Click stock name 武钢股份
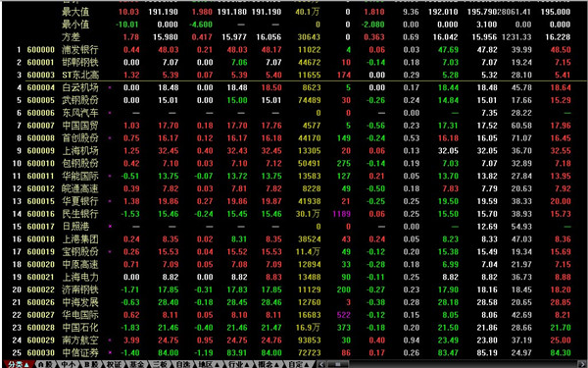The image size is (588, 368). [x=80, y=101]
